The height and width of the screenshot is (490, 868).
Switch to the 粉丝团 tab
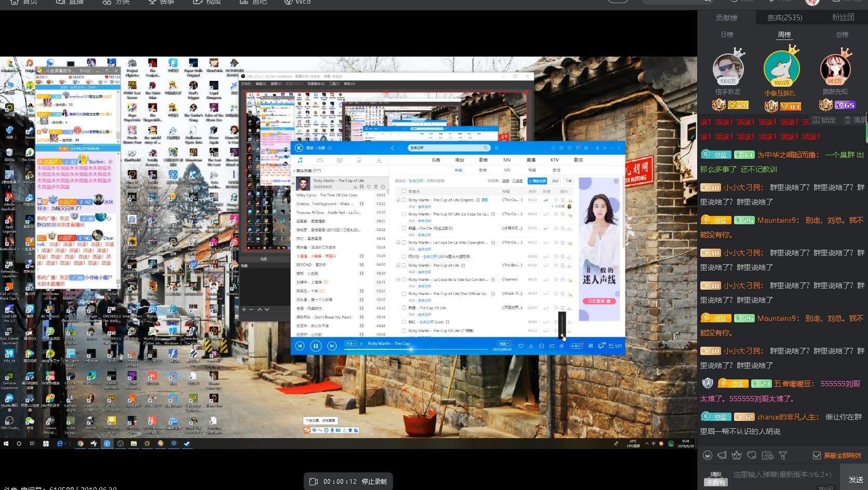[x=843, y=17]
